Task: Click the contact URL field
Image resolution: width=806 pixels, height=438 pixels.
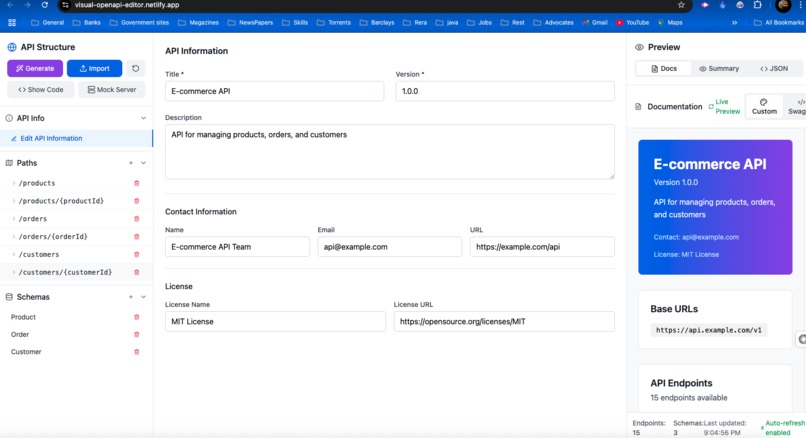Action: coord(542,247)
